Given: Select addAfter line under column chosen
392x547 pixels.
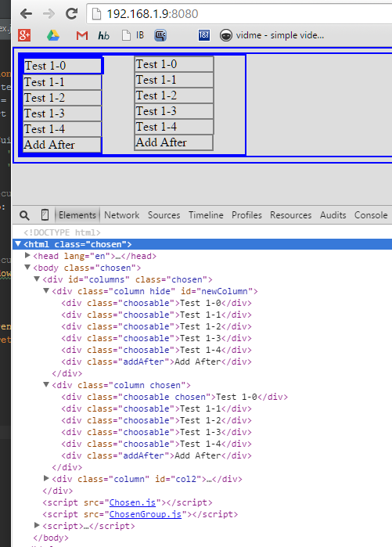Looking at the screenshot, I should tap(156, 455).
